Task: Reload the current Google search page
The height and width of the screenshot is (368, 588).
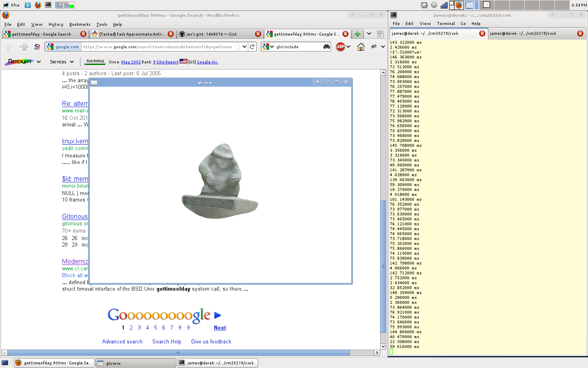Action: point(252,47)
